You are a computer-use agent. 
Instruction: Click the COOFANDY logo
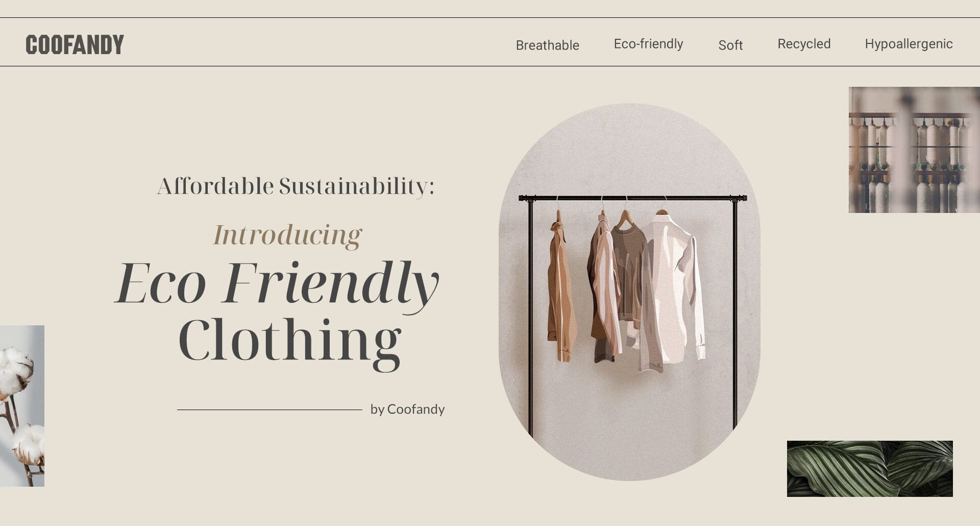pyautogui.click(x=75, y=44)
